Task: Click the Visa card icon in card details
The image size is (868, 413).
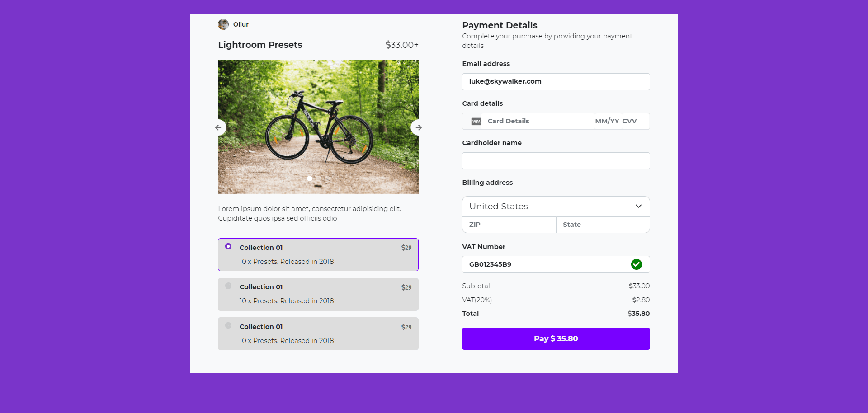Action: pos(476,121)
